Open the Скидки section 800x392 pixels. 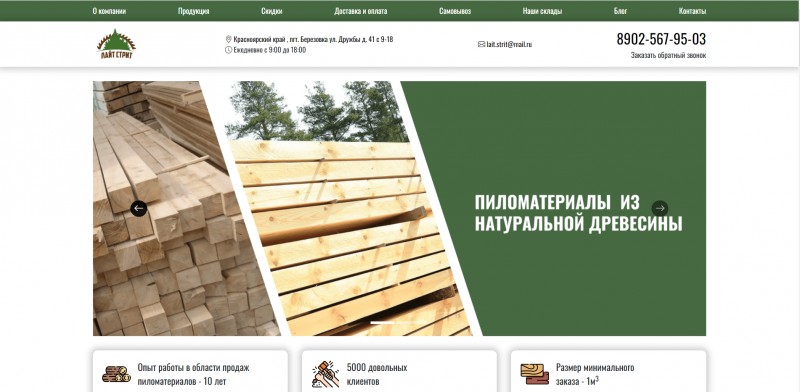[x=271, y=11]
